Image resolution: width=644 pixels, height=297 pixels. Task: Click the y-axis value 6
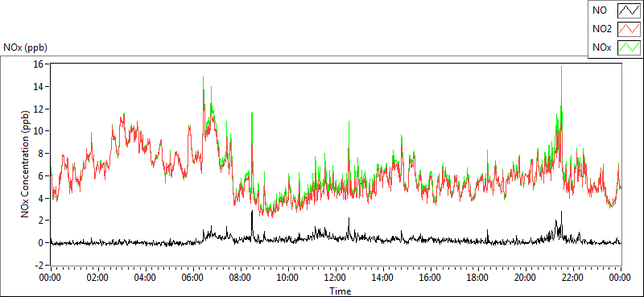tap(42, 175)
